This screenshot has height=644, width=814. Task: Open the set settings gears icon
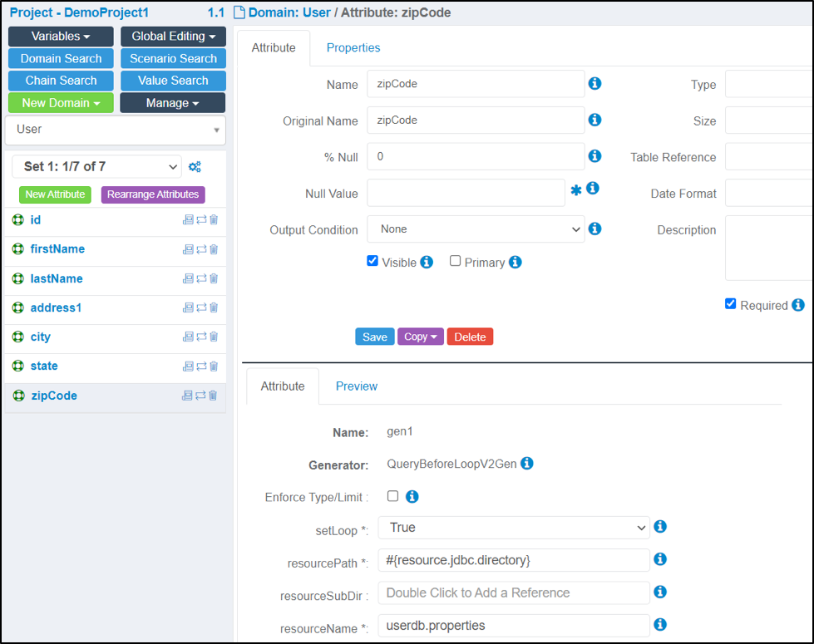[195, 166]
